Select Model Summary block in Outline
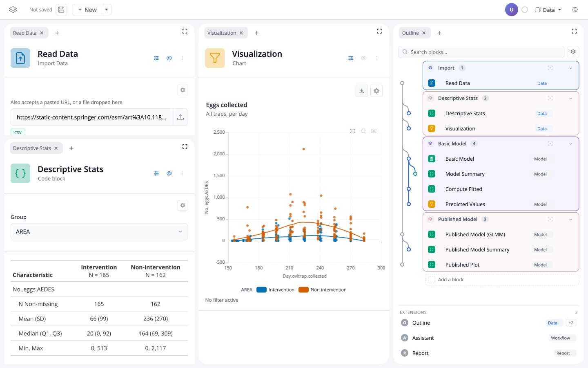This screenshot has height=368, width=588. pos(501,174)
